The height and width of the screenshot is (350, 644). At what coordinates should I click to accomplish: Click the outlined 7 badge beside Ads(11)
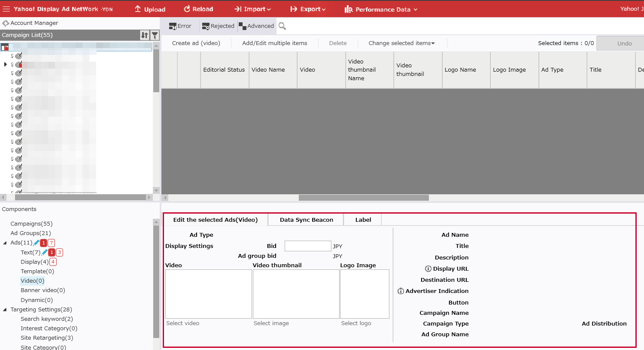[x=52, y=243]
